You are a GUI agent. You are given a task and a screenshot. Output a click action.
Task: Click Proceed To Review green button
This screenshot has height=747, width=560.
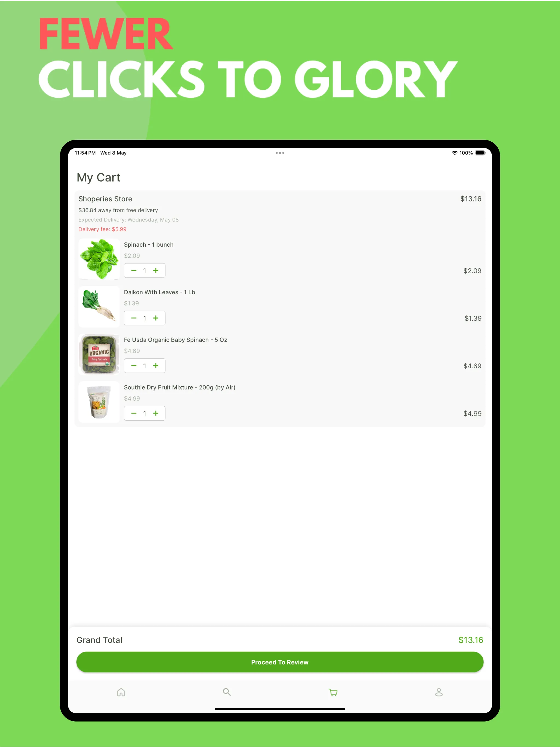click(280, 662)
